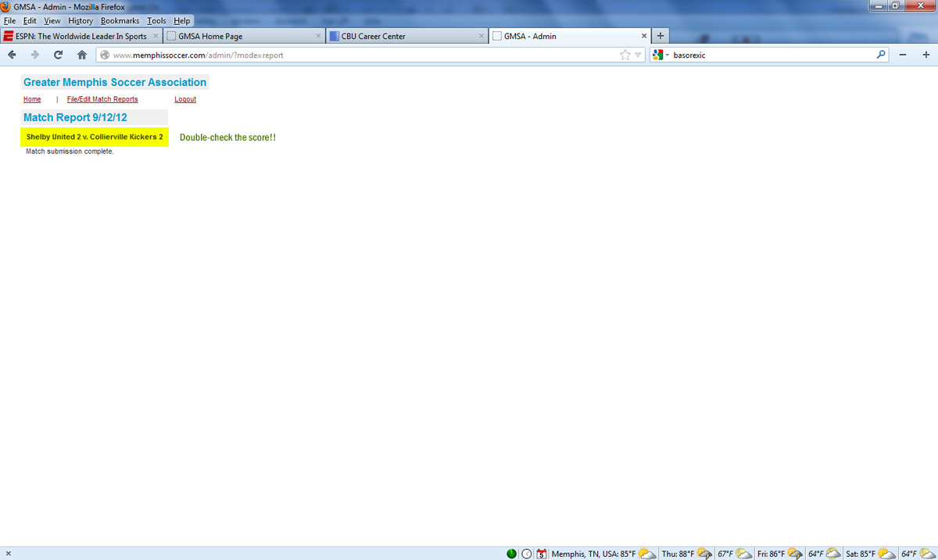
Task: Open the URL history dropdown arrow
Action: (x=638, y=55)
